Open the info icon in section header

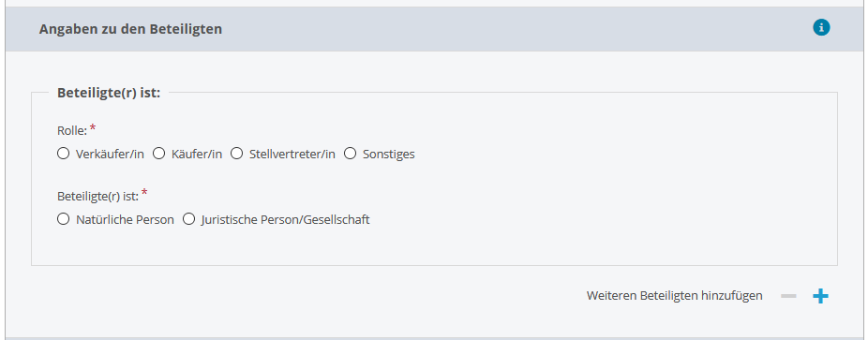click(x=821, y=28)
